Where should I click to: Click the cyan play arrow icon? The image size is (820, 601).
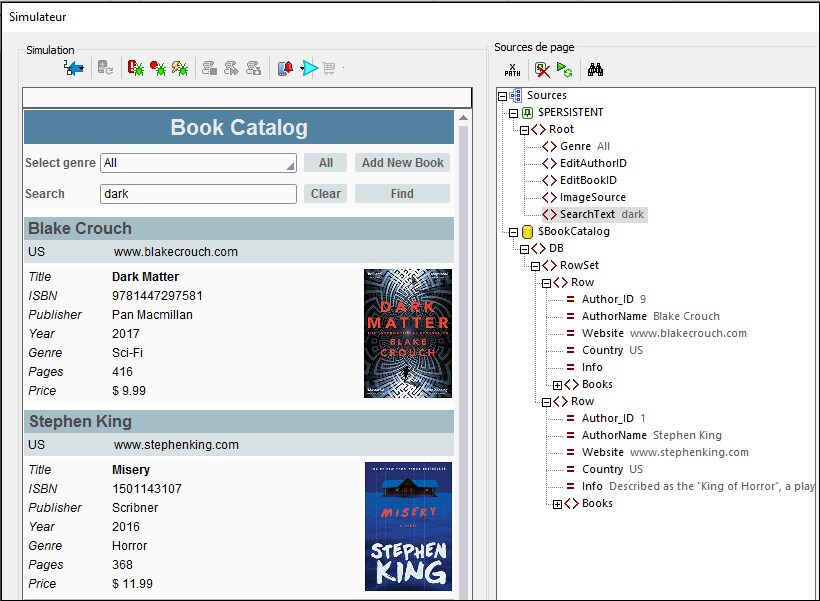[x=310, y=68]
